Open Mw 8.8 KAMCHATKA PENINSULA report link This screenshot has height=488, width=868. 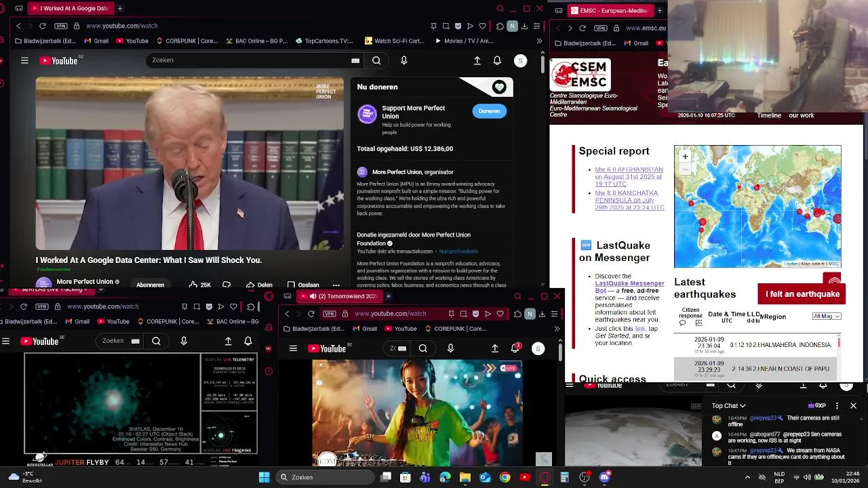pyautogui.click(x=629, y=200)
